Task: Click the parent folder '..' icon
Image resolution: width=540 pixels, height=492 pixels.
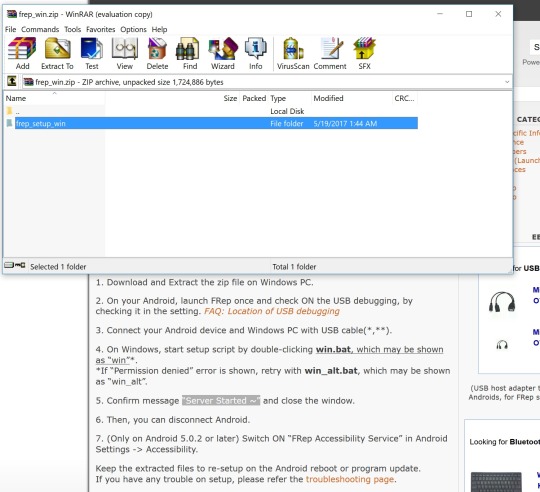Action: point(10,111)
